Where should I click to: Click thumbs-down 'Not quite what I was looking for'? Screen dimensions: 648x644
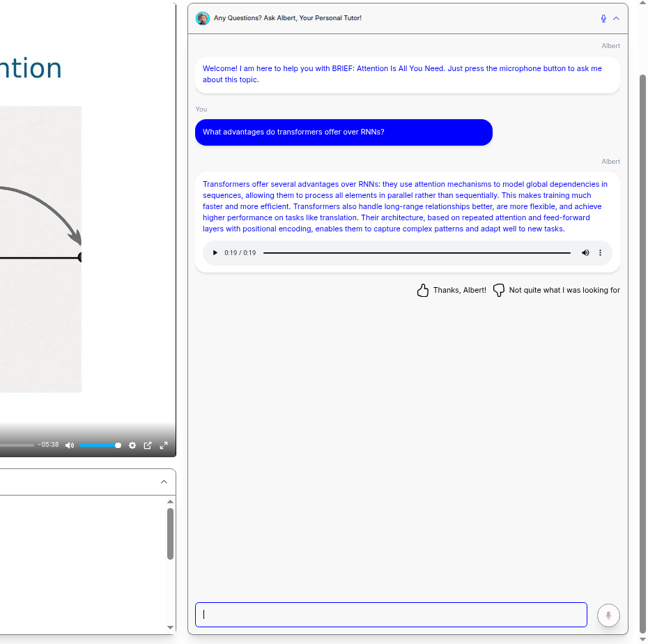pyautogui.click(x=556, y=291)
